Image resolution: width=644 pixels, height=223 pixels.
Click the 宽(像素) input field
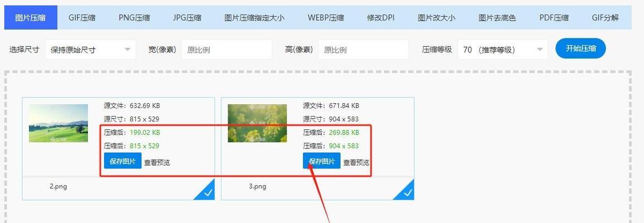pyautogui.click(x=227, y=50)
